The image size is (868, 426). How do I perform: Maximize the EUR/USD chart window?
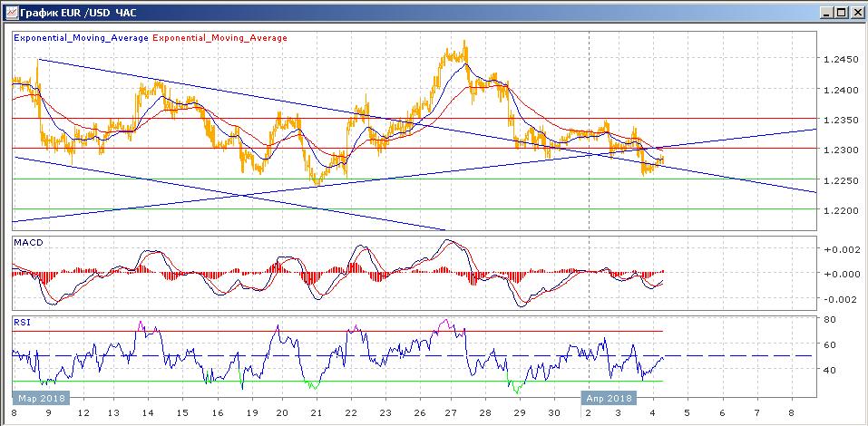pos(840,12)
